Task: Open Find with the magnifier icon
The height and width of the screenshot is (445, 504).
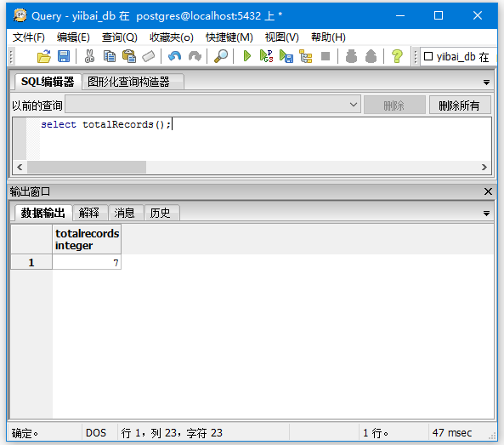Action: click(x=221, y=56)
